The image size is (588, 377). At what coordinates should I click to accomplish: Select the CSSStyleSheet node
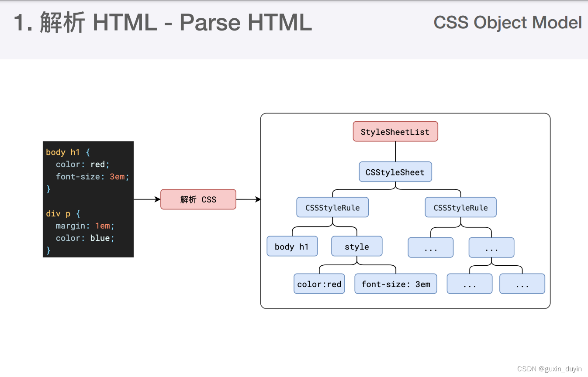(x=395, y=172)
